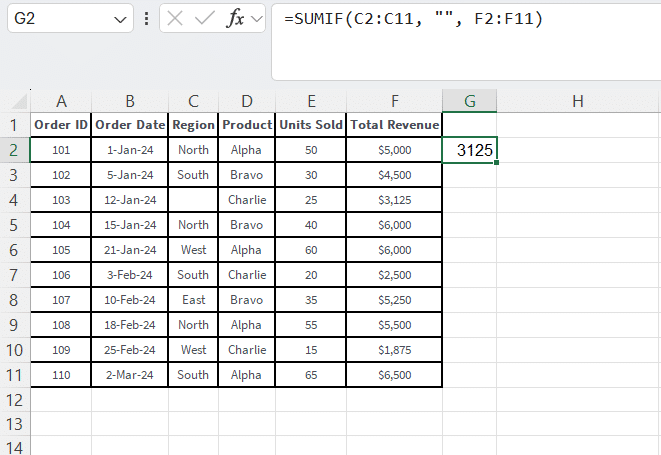Select the $6,500 revenue cell
The height and width of the screenshot is (455, 661).
point(394,375)
